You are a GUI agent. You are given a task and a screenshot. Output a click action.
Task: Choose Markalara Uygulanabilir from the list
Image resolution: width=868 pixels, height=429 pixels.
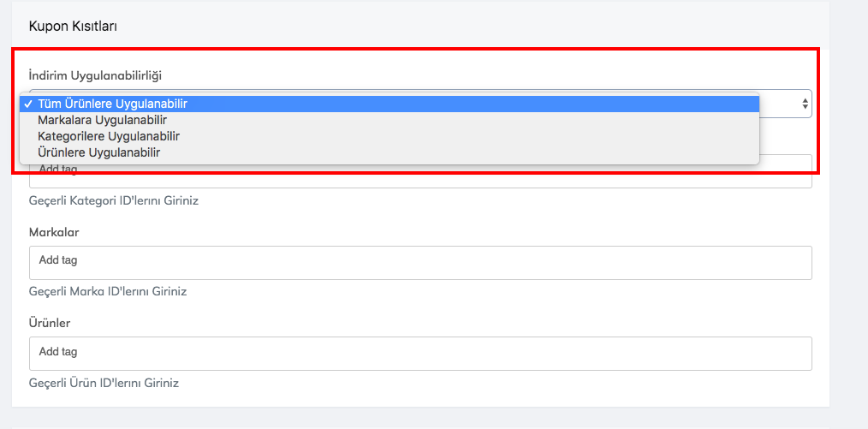click(x=102, y=120)
